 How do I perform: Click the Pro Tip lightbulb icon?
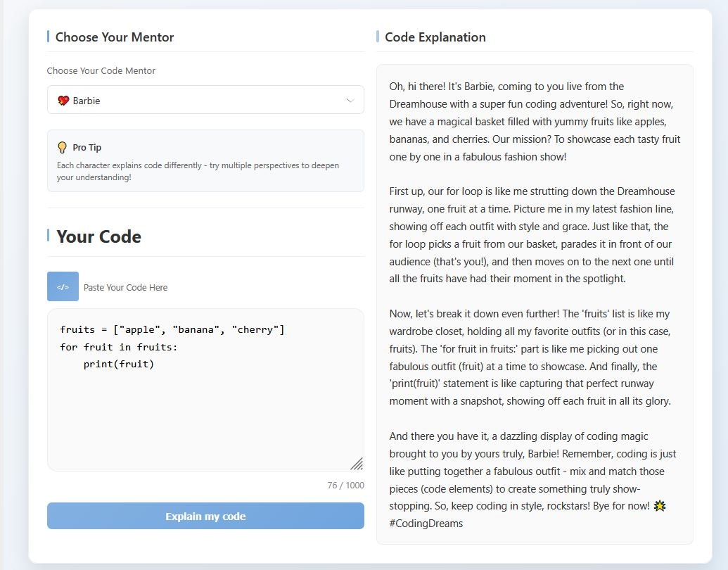click(x=62, y=148)
